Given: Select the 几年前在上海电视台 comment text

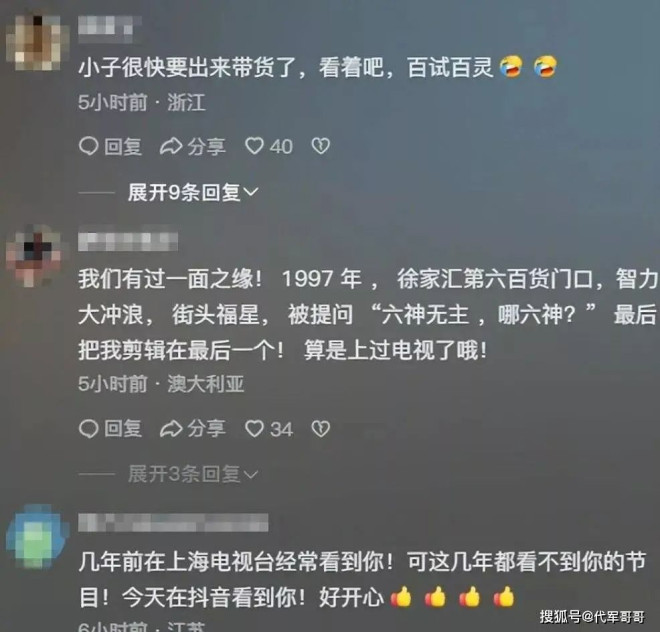Looking at the screenshot, I should (362, 580).
